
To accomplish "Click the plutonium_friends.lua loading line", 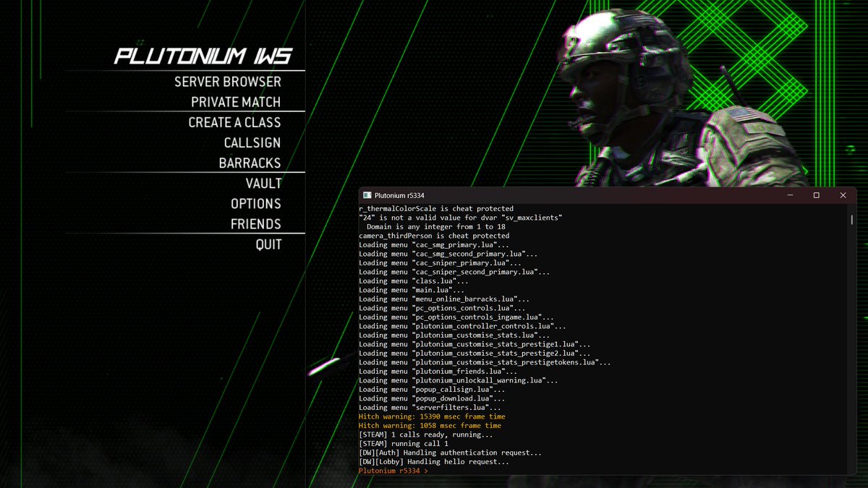I will [438, 372].
